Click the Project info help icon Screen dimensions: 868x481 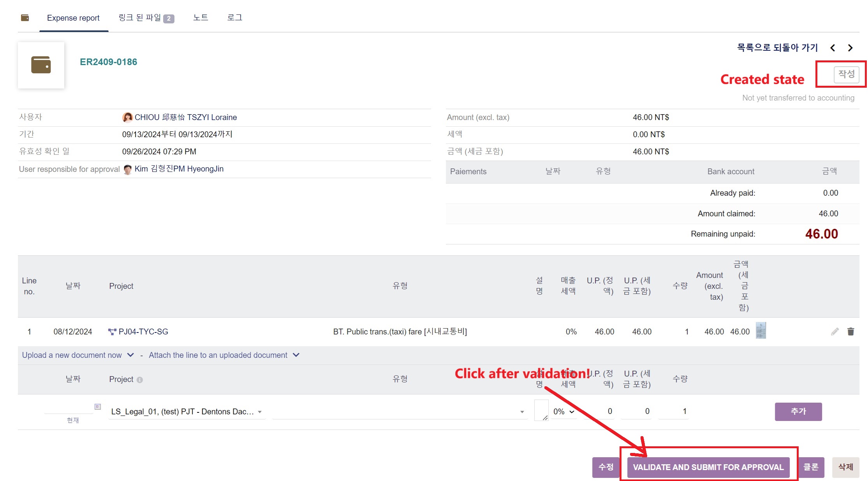pyautogui.click(x=140, y=380)
